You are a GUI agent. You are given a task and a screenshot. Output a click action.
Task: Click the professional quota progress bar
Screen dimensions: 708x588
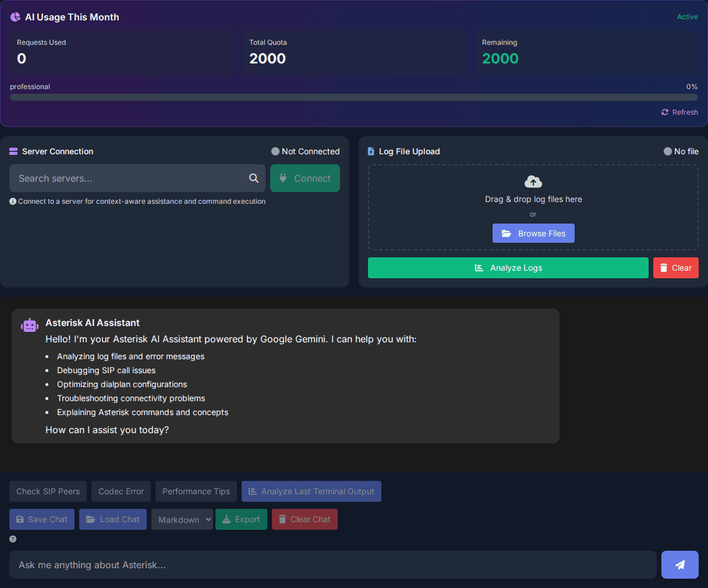[x=354, y=97]
